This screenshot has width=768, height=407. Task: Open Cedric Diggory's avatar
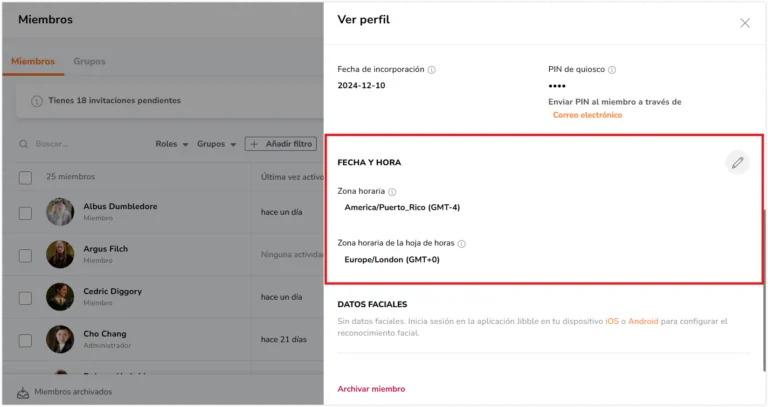(x=60, y=297)
